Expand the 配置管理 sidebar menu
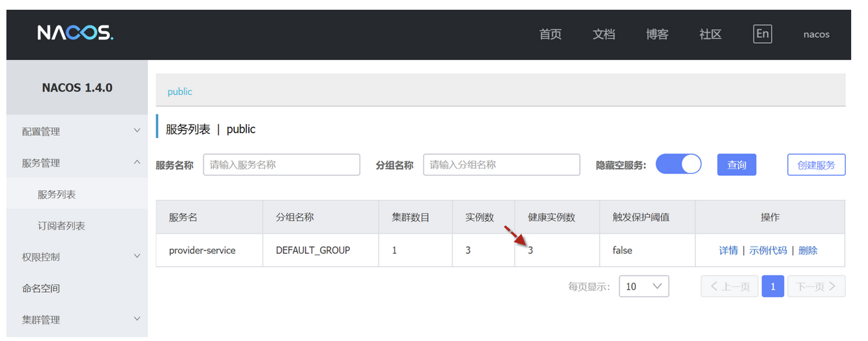The image size is (868, 341). [77, 131]
